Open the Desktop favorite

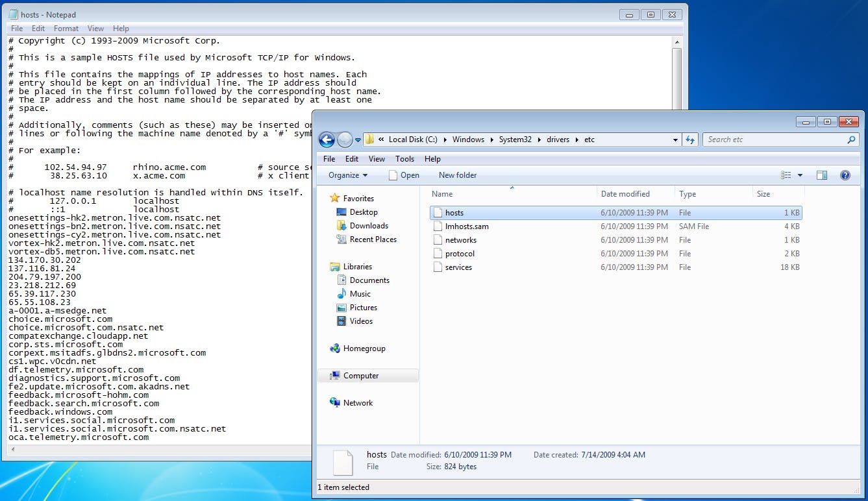tap(364, 212)
